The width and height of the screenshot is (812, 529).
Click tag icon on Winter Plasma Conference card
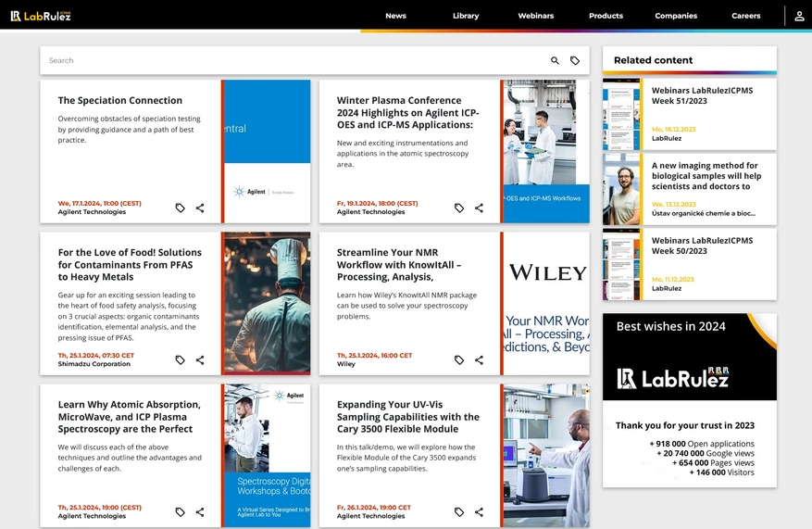click(x=459, y=208)
